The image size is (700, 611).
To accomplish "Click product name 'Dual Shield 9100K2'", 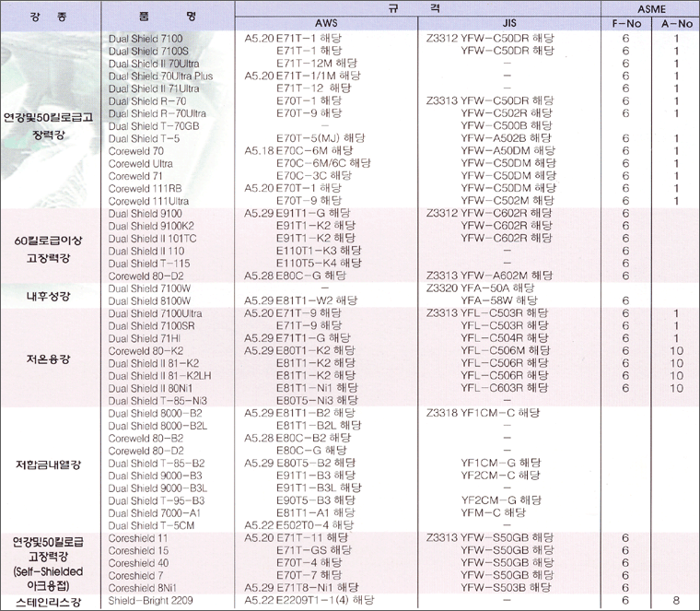I will (x=151, y=227).
